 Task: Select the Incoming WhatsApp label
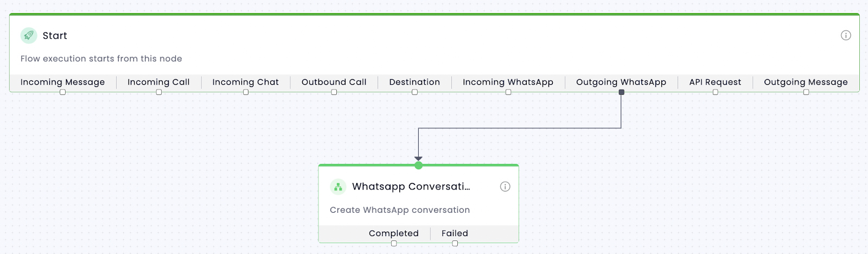508,82
